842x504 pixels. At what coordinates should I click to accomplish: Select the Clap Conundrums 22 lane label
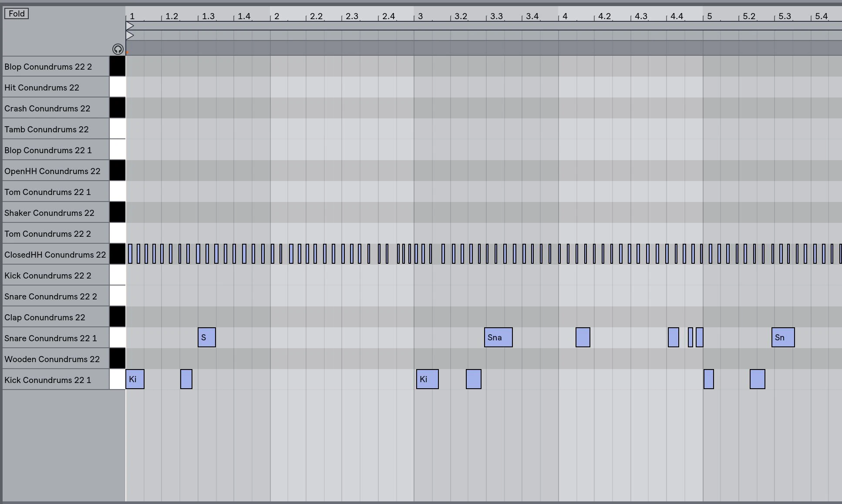(45, 317)
